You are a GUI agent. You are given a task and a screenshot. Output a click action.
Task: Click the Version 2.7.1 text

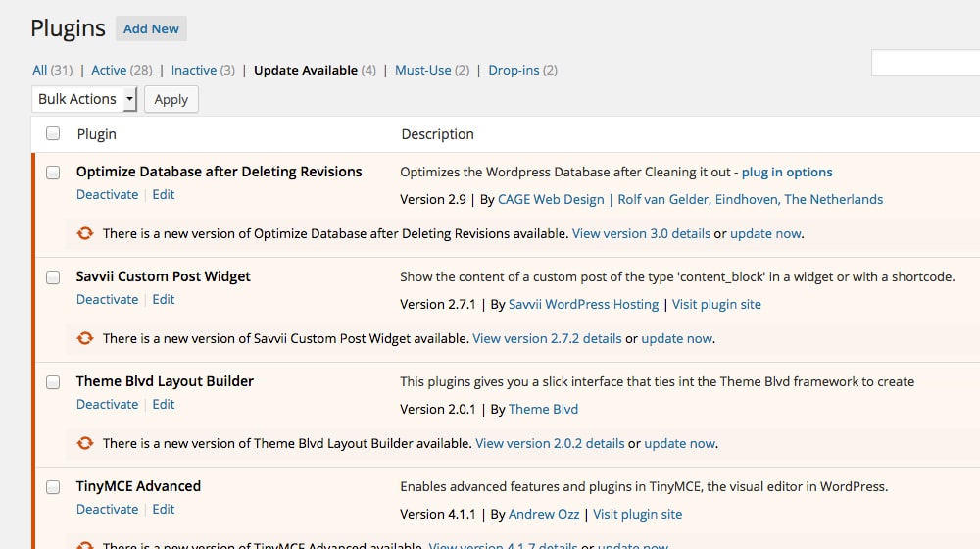[437, 305]
